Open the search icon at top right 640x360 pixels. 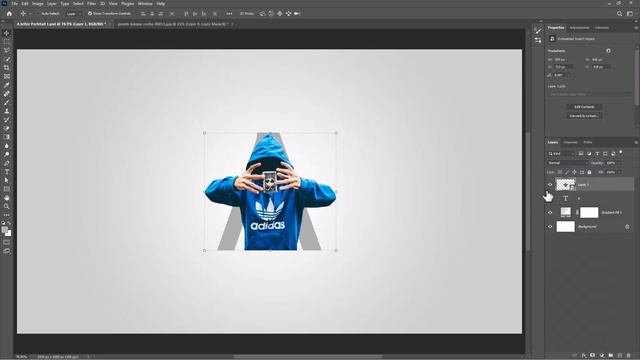[619, 13]
